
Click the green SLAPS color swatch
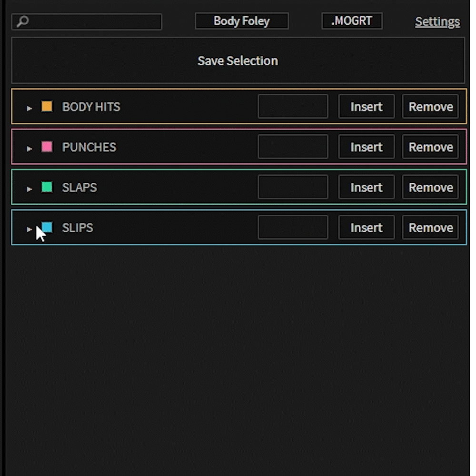click(x=47, y=187)
